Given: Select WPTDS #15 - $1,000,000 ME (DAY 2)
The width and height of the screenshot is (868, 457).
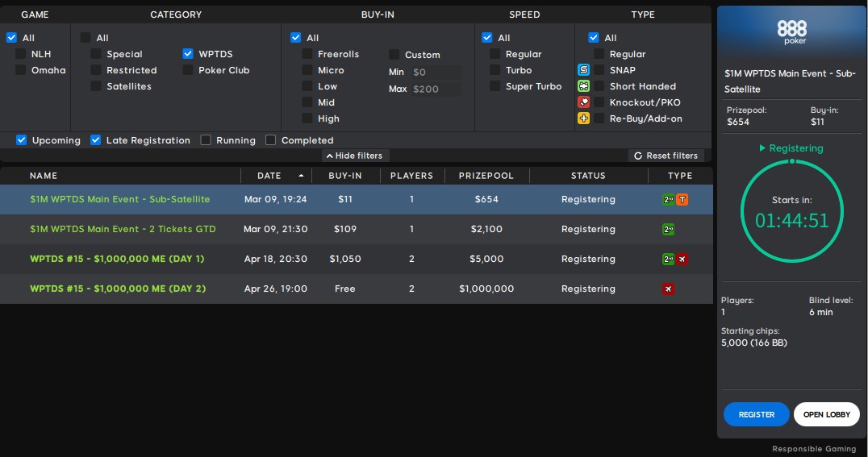Looking at the screenshot, I should point(357,289).
